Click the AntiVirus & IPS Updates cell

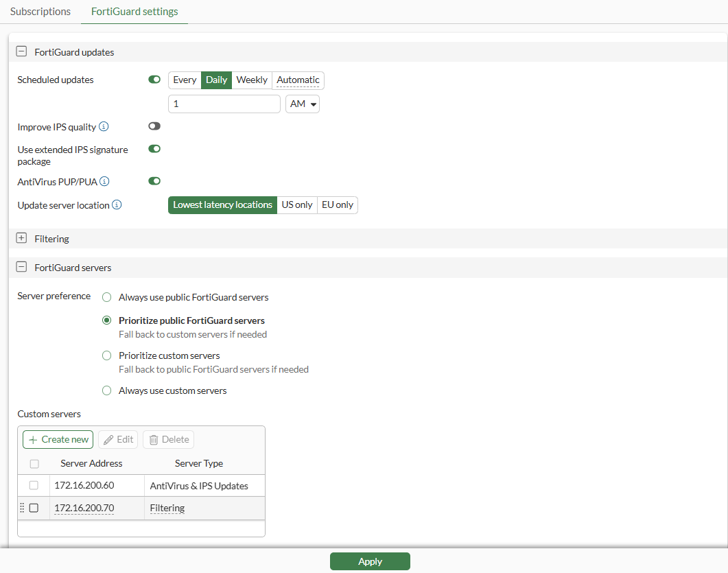tap(199, 486)
